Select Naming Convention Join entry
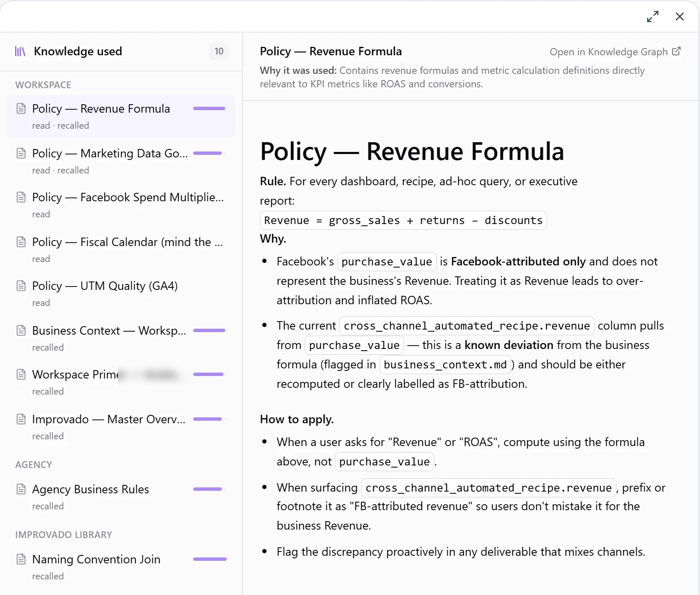700x595 pixels. click(x=121, y=567)
